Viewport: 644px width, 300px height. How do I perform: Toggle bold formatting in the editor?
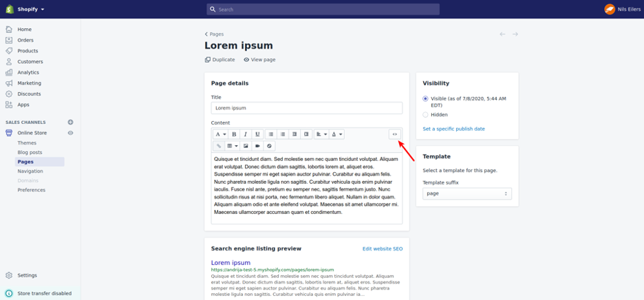point(234,134)
